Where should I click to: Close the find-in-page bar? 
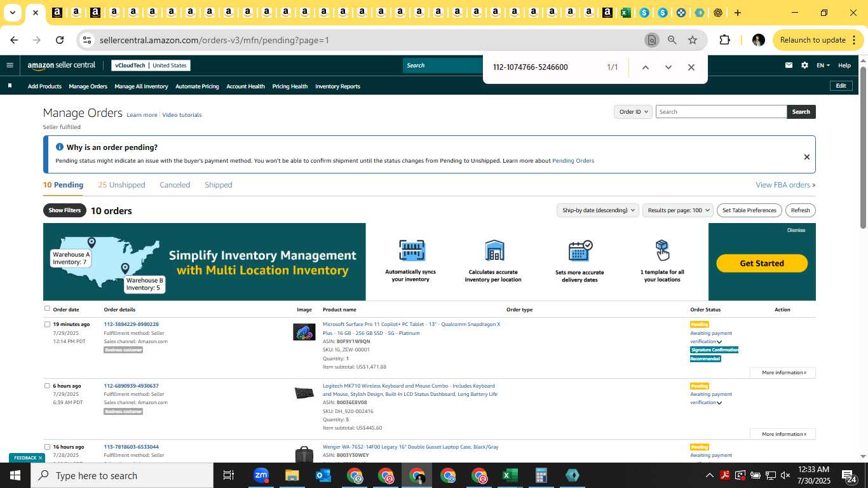click(x=691, y=67)
